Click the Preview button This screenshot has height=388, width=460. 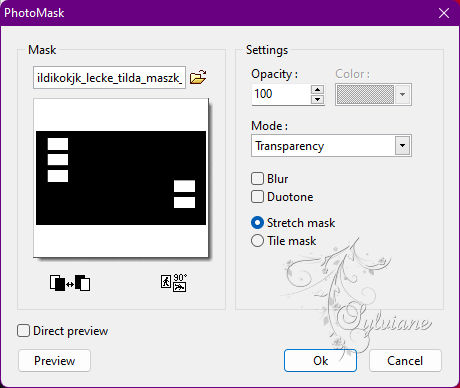click(54, 361)
